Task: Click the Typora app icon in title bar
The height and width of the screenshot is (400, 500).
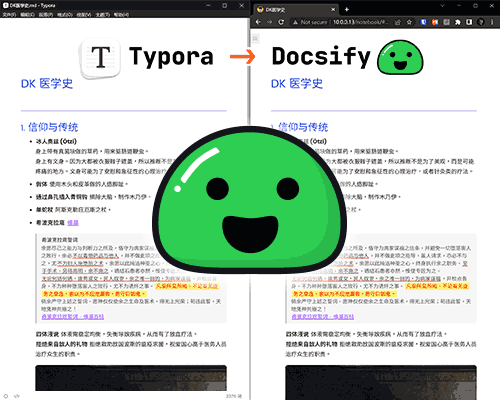Action: [x=5, y=5]
